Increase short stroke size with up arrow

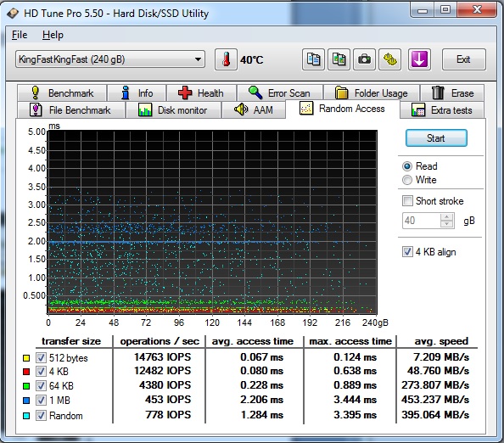447,217
